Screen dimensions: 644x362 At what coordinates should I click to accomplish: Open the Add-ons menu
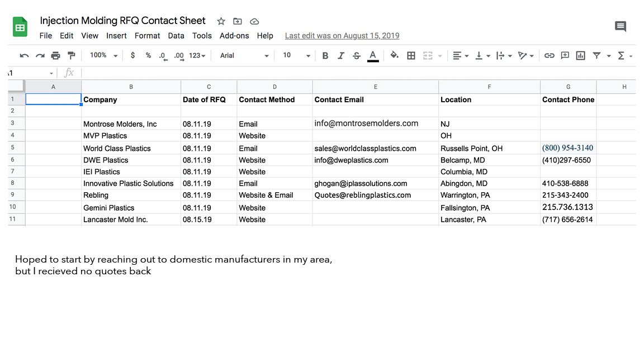tap(234, 36)
